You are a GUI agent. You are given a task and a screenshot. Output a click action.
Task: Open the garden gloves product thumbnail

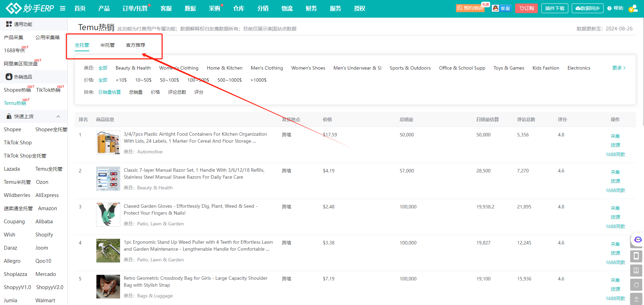coord(108,215)
